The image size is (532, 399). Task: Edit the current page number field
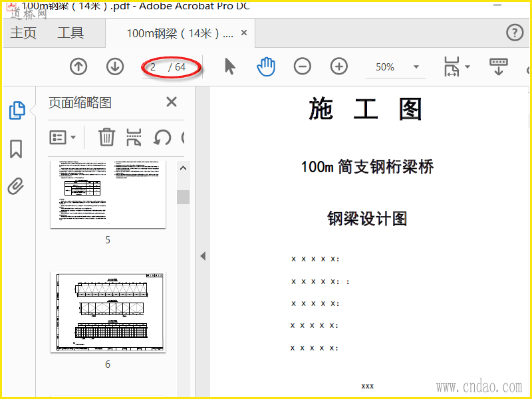tap(154, 67)
